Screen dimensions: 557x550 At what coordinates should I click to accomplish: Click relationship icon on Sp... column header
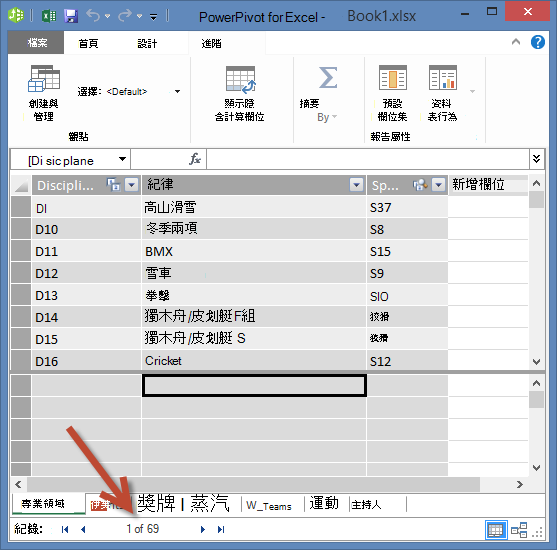pos(420,185)
